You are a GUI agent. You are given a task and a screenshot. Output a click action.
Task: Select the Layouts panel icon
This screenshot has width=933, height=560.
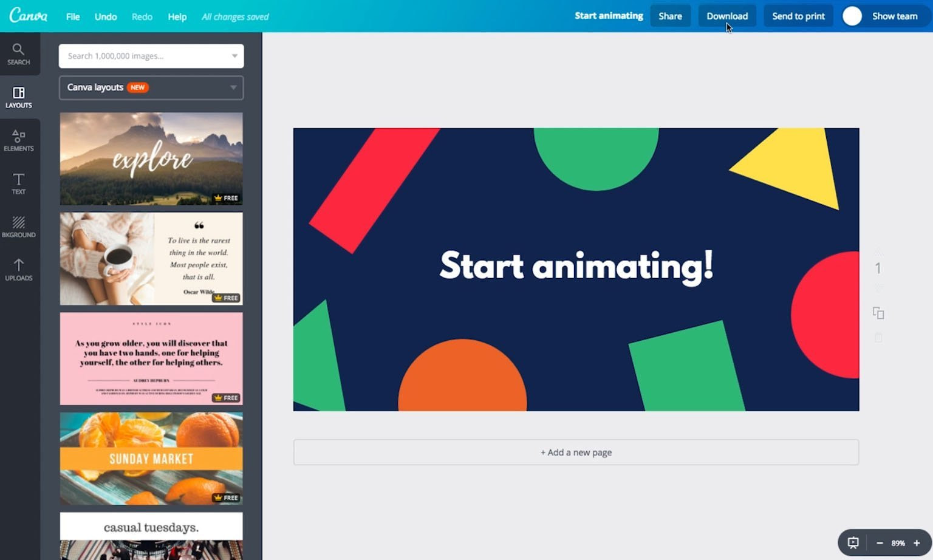[19, 96]
